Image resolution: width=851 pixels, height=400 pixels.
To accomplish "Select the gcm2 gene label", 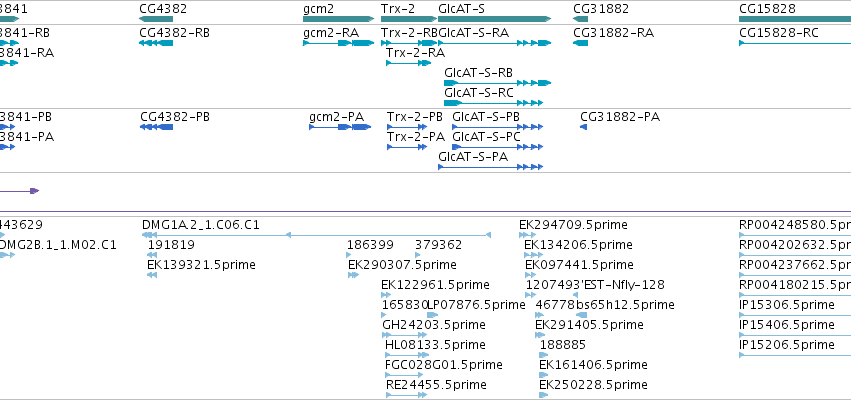I will 319,9.
